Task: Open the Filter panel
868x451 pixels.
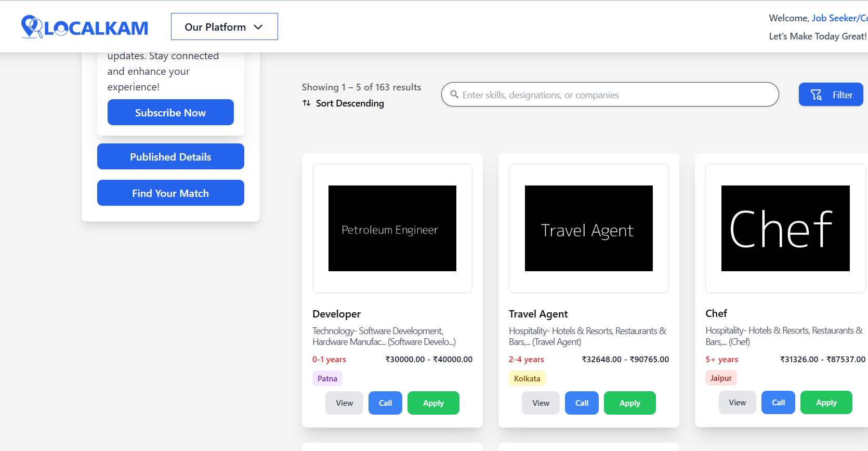Action: click(831, 95)
